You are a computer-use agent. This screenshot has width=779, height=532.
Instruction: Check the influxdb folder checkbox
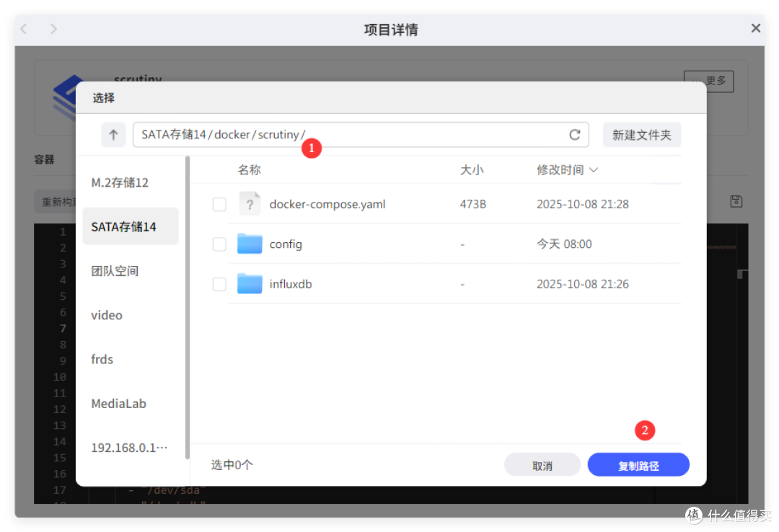click(219, 284)
